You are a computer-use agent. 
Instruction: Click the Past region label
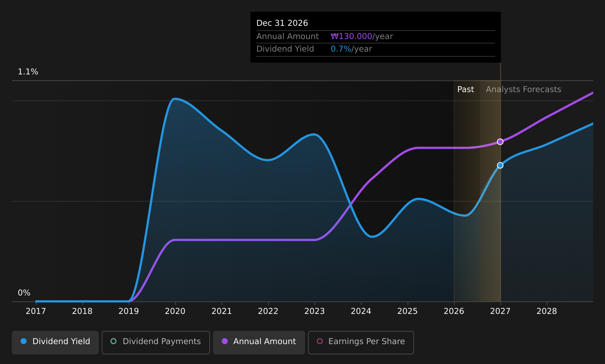tap(466, 90)
